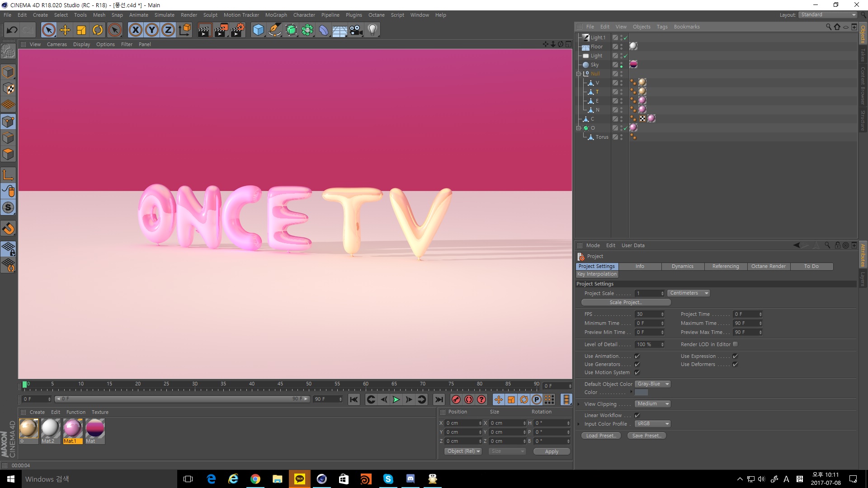Open View Clipping Medium dropdown
This screenshot has height=488, width=868.
coord(652,404)
